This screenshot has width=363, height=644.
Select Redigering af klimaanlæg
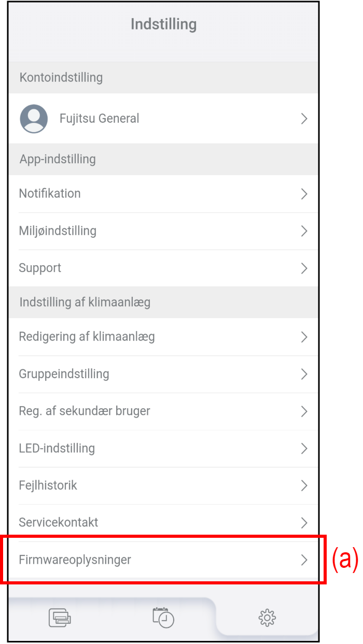[x=163, y=337]
